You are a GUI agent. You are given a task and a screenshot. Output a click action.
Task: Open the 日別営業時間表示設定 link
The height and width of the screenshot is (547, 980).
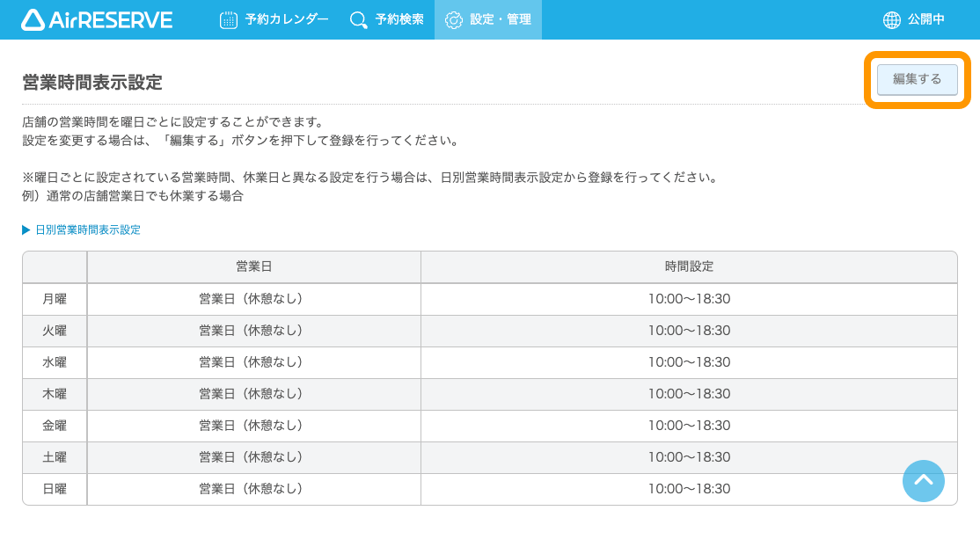[88, 230]
